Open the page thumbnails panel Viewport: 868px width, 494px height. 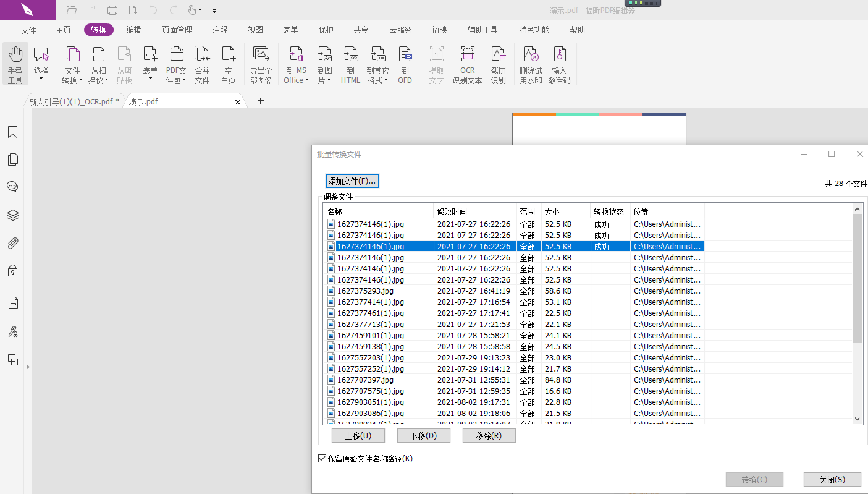[x=13, y=159]
